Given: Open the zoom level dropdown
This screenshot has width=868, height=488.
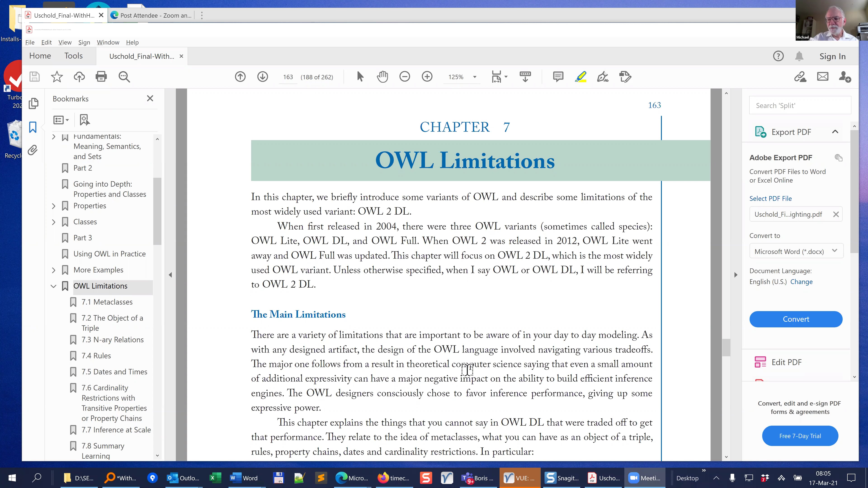Looking at the screenshot, I should coord(474,76).
